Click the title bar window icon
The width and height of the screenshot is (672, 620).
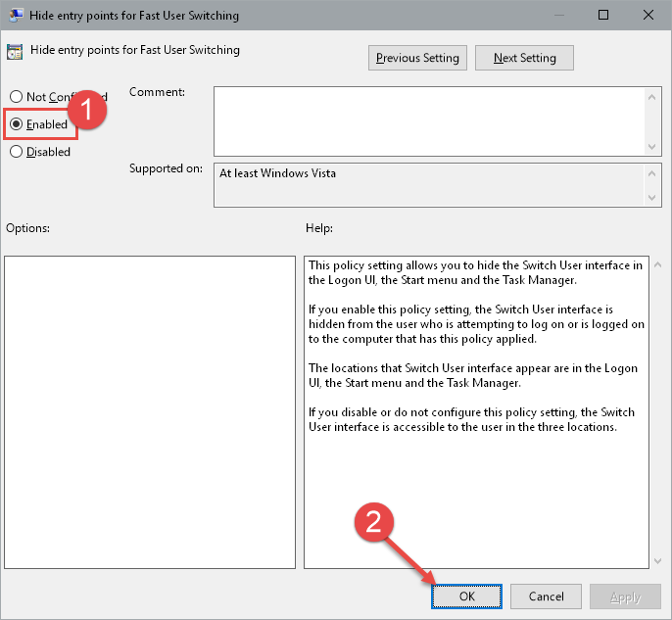(x=16, y=15)
